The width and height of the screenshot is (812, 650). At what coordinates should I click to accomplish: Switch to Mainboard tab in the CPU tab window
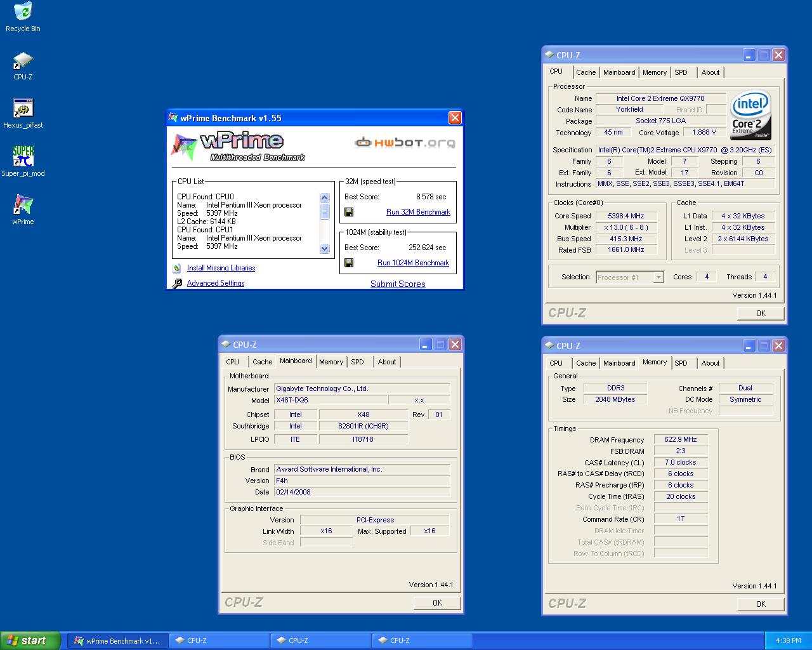point(619,72)
